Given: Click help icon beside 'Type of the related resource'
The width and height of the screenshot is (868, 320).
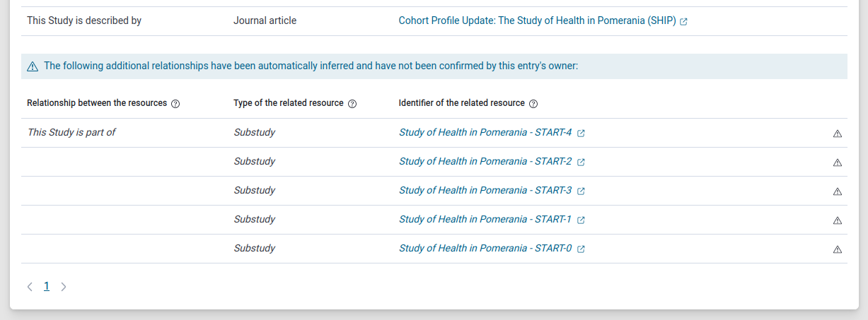Looking at the screenshot, I should 352,104.
